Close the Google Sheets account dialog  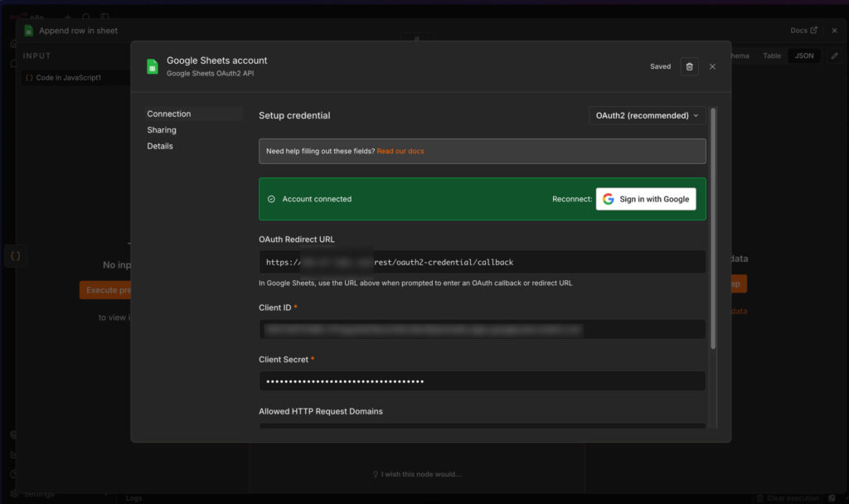pos(712,66)
